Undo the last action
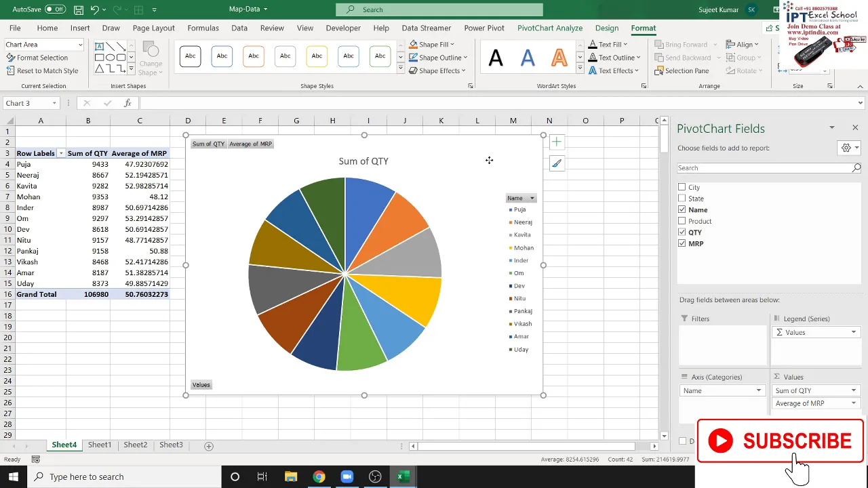This screenshot has width=868, height=488. coord(95,9)
